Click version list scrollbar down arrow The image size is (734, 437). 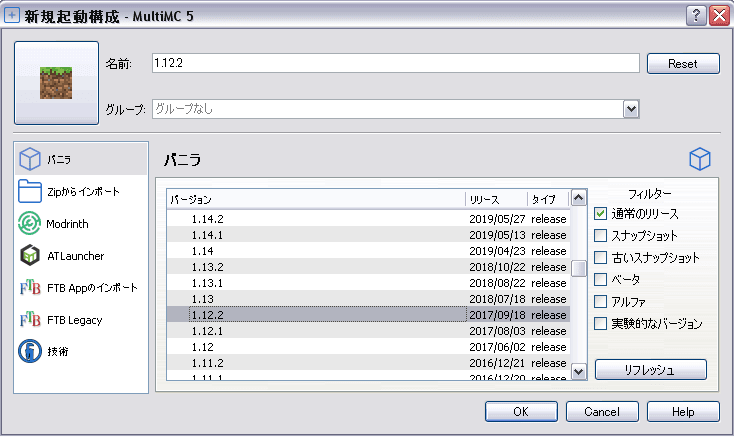point(579,371)
